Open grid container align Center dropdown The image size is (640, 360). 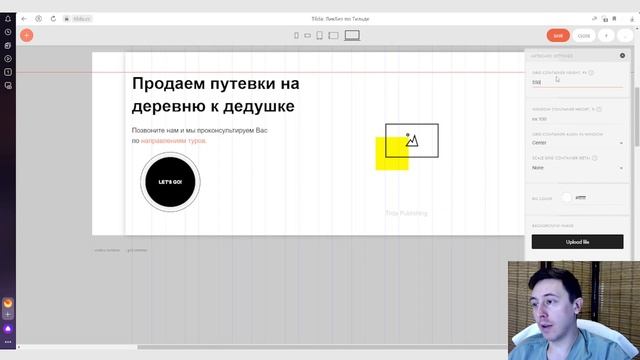[x=577, y=143]
